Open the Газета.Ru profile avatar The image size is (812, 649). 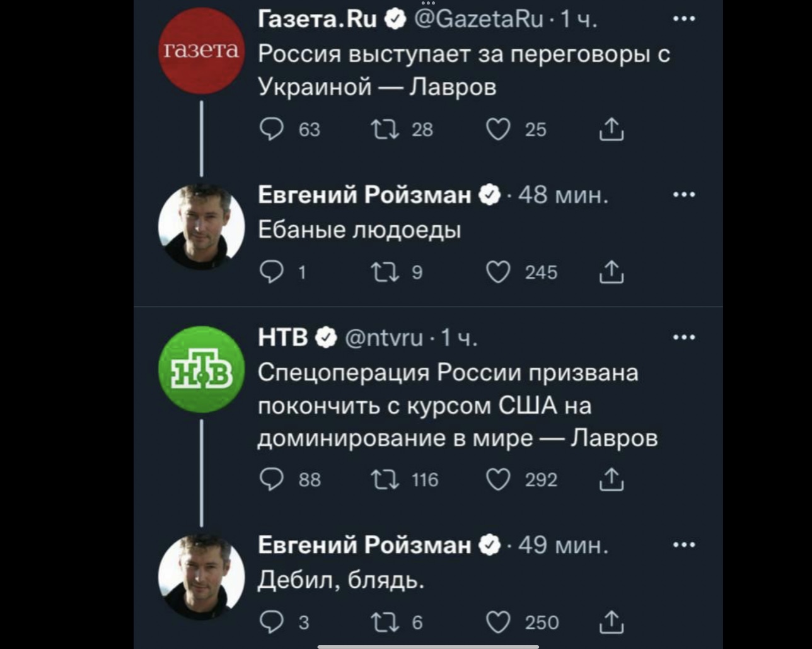pyautogui.click(x=201, y=50)
